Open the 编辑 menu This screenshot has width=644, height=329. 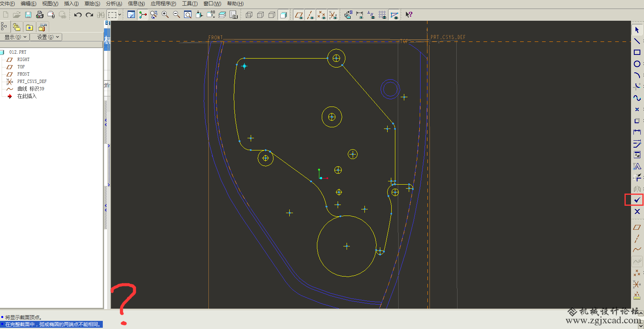pyautogui.click(x=28, y=4)
